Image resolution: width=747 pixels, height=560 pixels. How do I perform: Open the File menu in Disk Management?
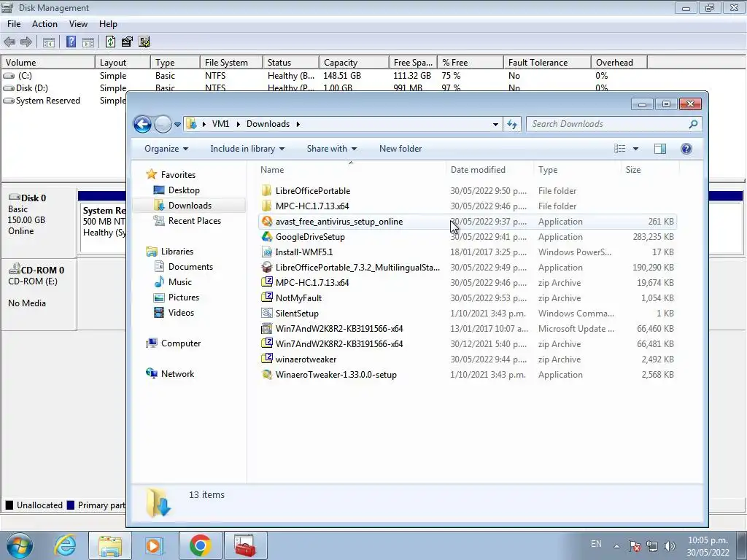pos(14,24)
